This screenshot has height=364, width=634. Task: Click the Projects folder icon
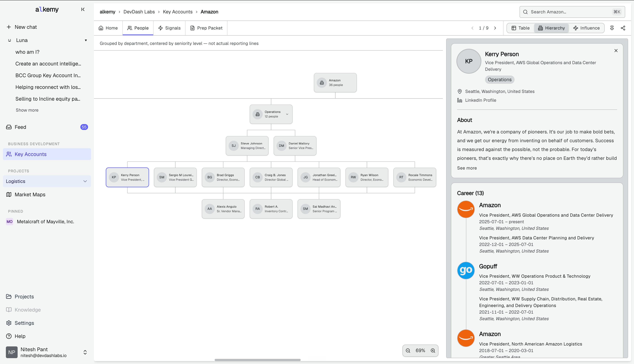click(x=9, y=297)
